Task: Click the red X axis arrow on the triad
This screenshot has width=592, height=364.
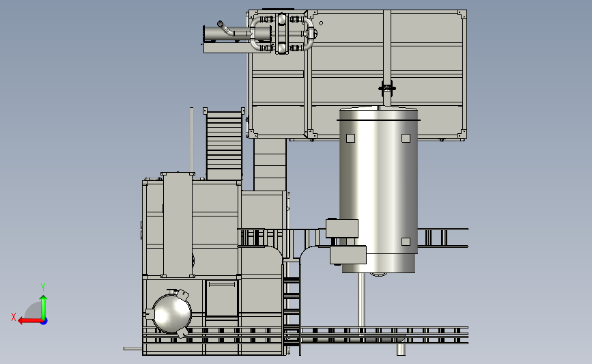Action: (x=29, y=321)
